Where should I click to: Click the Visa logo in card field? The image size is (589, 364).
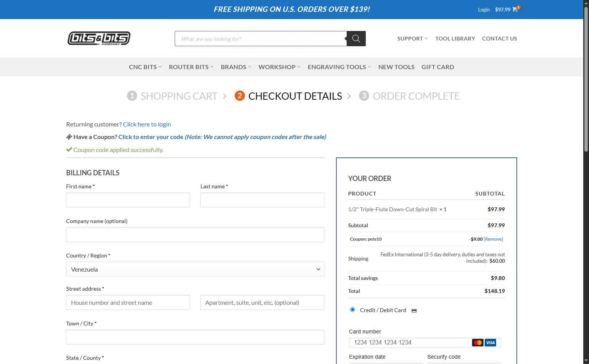[490, 343]
